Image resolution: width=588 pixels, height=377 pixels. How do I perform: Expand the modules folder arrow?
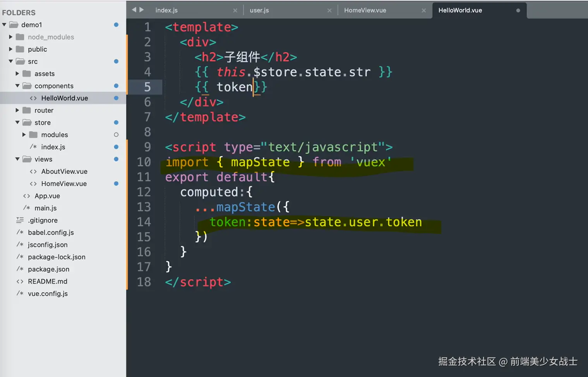coord(24,135)
